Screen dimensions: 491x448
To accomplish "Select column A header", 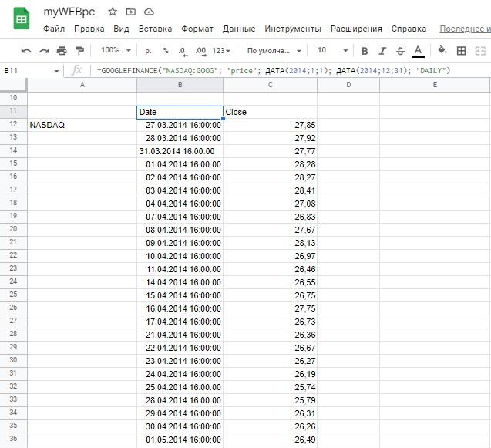I will click(82, 85).
